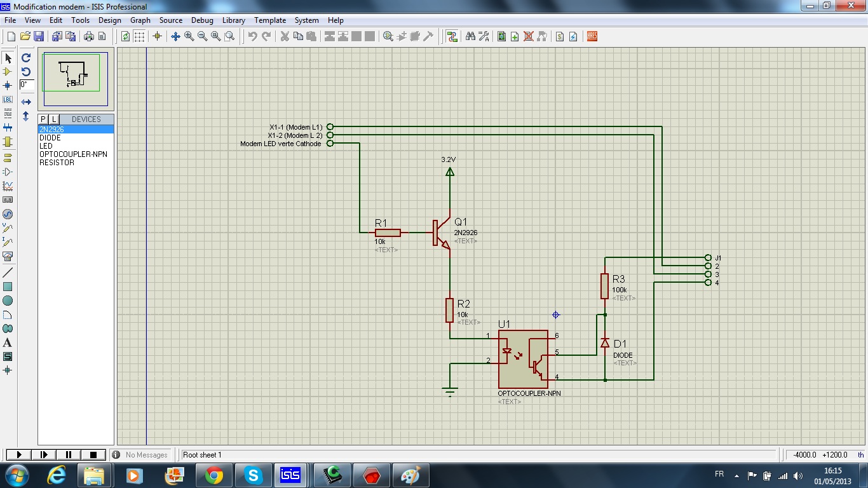Image resolution: width=868 pixels, height=488 pixels.
Task: Select the wire label (LBL) tool
Action: click(x=8, y=100)
